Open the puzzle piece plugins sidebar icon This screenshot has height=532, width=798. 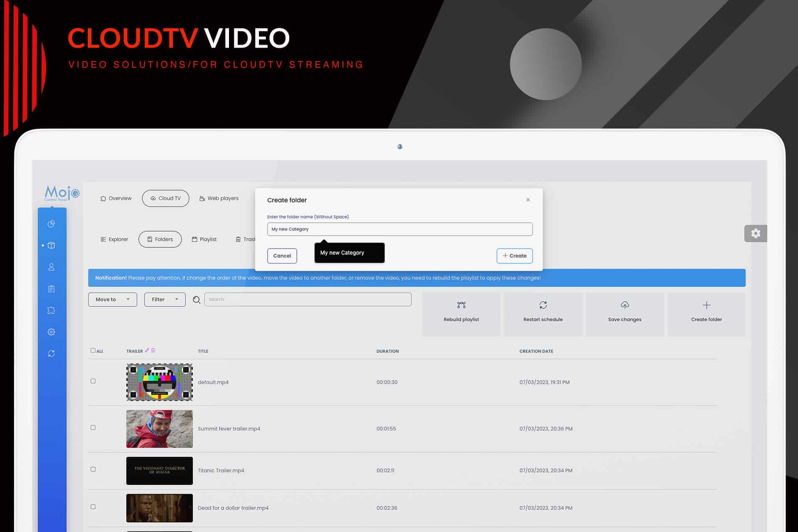[51, 310]
